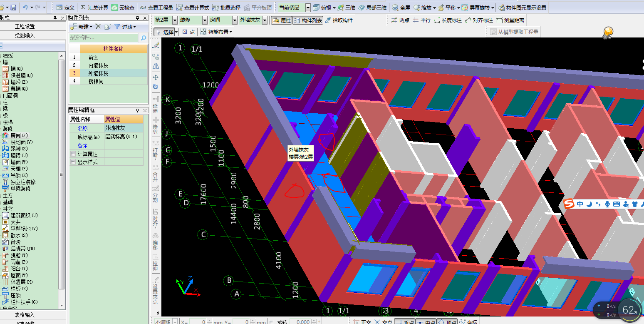Click the 搜索构件 search field
Screen dimensions: 644x324
(x=103, y=37)
